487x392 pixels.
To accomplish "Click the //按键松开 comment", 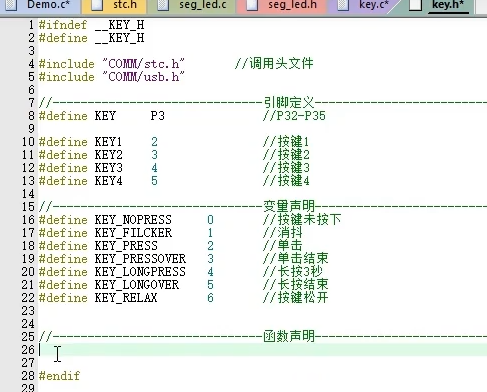I will coord(296,298).
